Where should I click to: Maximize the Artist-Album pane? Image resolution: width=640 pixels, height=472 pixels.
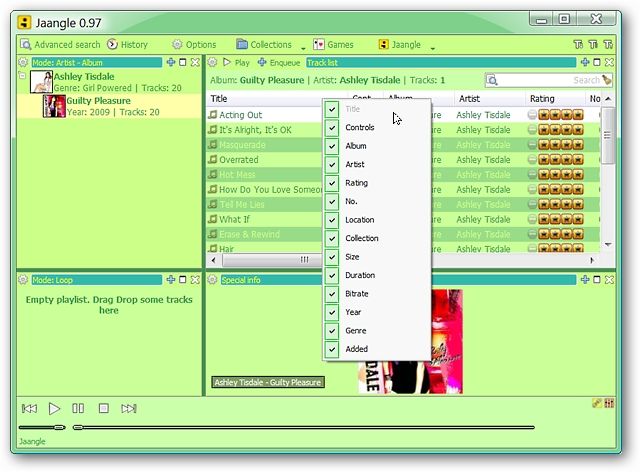[183, 62]
